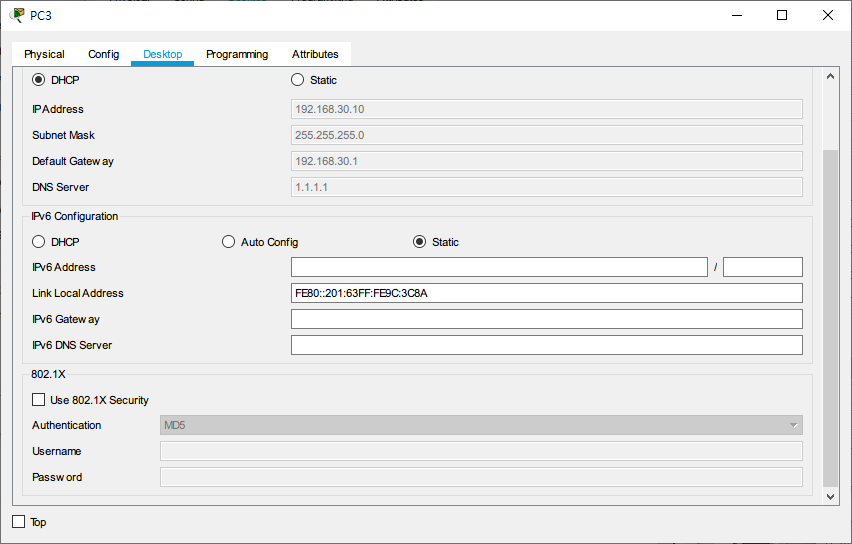Toggle the Top checkbox
Screen dimensions: 852x544
pyautogui.click(x=19, y=522)
